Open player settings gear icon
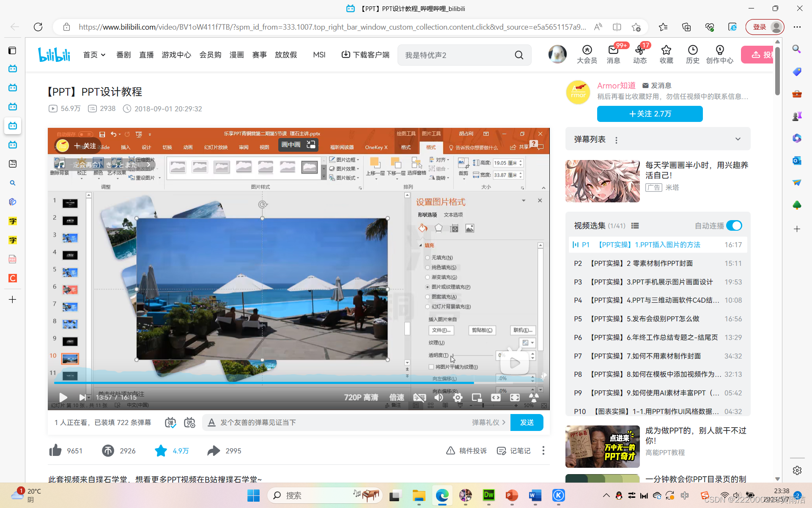812x508 pixels. (x=458, y=397)
